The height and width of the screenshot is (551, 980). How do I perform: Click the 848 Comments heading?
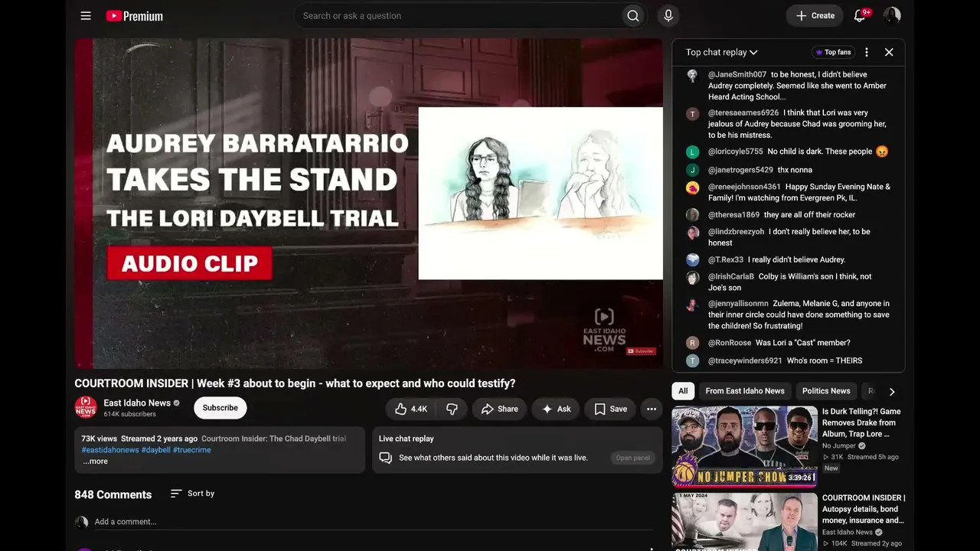pos(113,494)
